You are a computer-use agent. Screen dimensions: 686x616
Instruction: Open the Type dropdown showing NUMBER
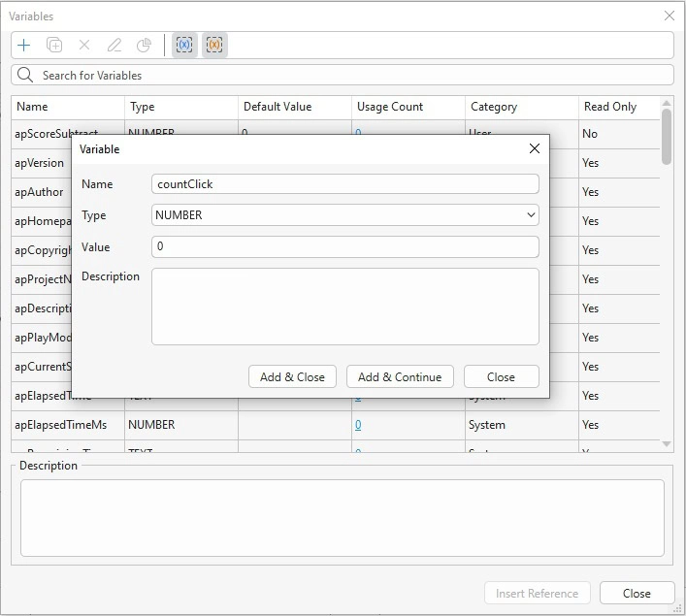[x=344, y=215]
